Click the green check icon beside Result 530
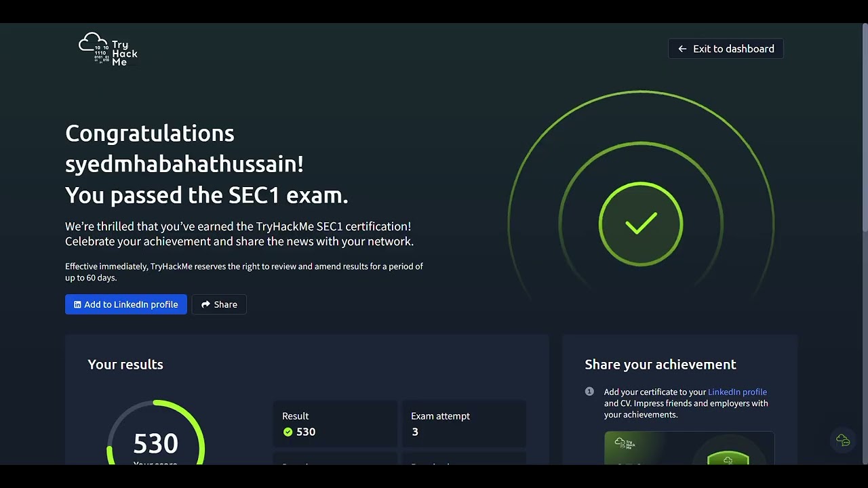The width and height of the screenshot is (868, 488). [288, 432]
